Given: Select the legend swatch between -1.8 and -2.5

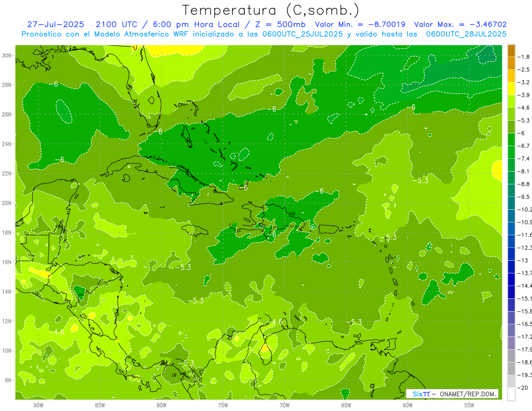Looking at the screenshot, I should pyautogui.click(x=511, y=63).
